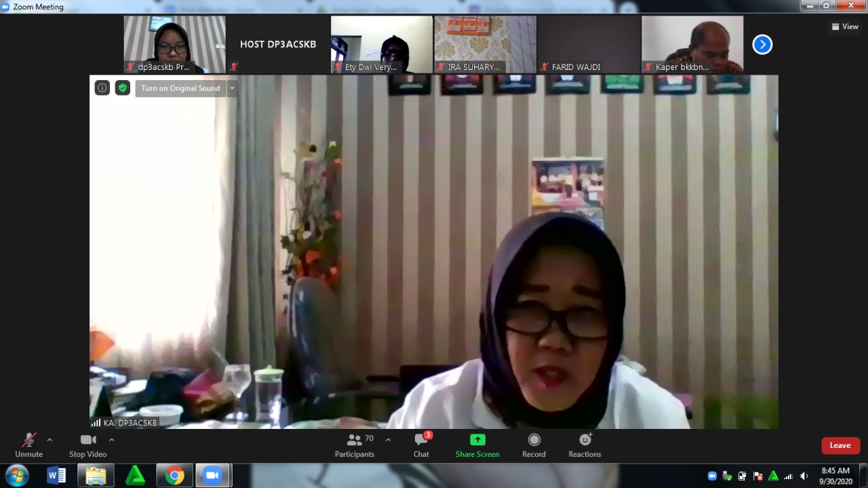Start recording with the Record button

pos(534,445)
